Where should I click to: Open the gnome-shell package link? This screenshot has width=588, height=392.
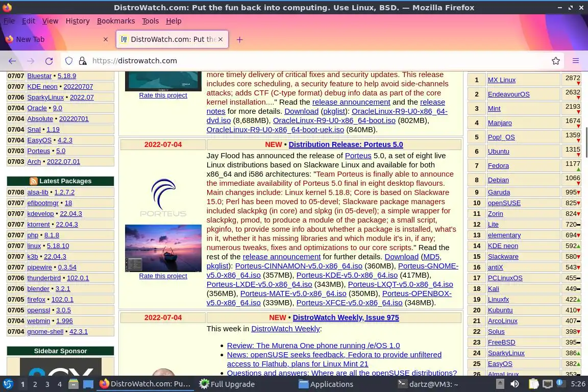click(x=45, y=332)
